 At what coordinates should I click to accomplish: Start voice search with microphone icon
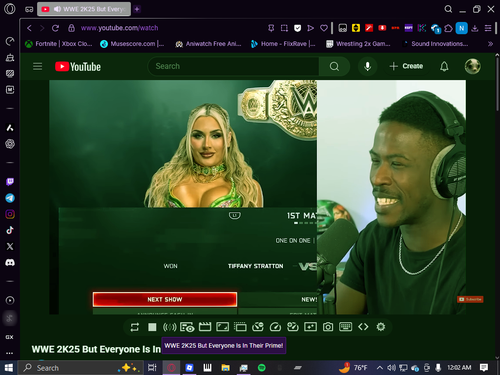368,66
